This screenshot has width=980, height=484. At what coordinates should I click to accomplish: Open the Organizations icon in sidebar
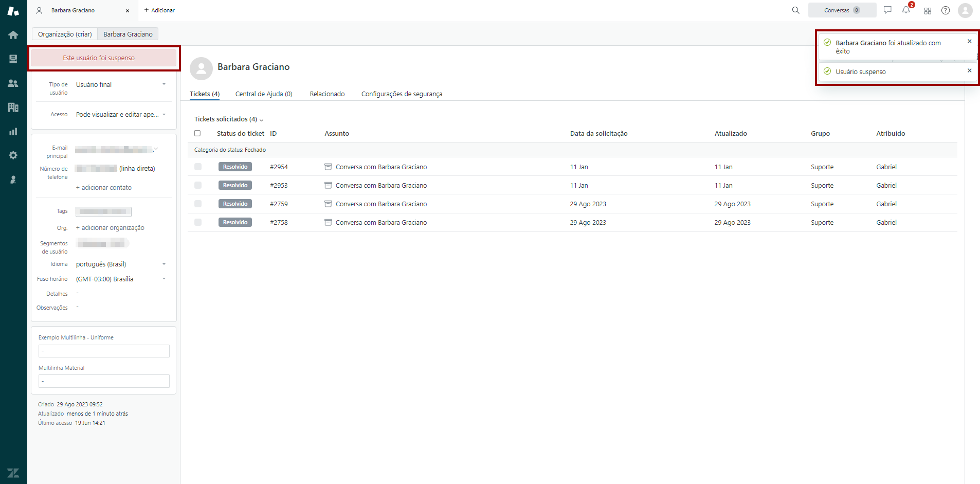pyautogui.click(x=13, y=107)
